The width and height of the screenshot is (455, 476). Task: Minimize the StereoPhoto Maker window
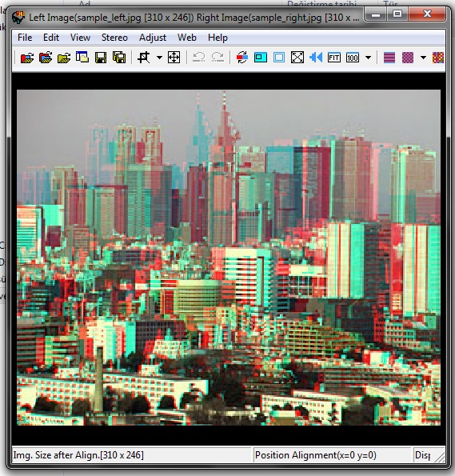click(376, 14)
